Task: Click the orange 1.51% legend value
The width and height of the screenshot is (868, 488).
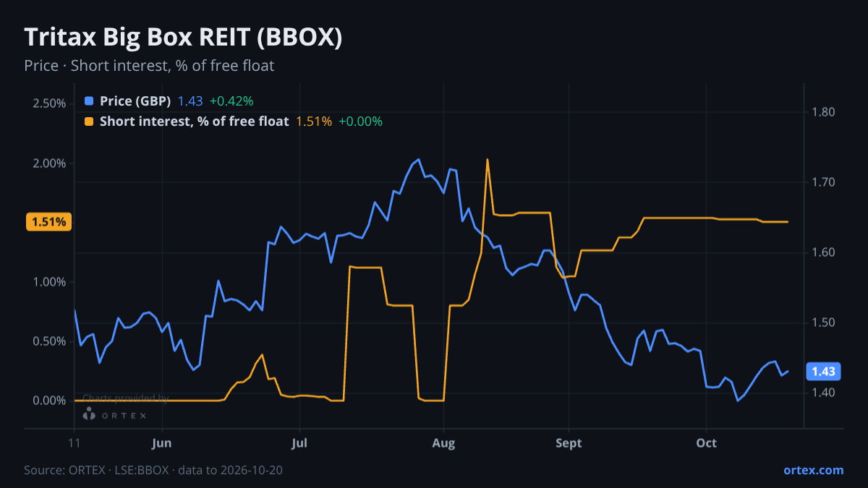Action: (x=314, y=121)
